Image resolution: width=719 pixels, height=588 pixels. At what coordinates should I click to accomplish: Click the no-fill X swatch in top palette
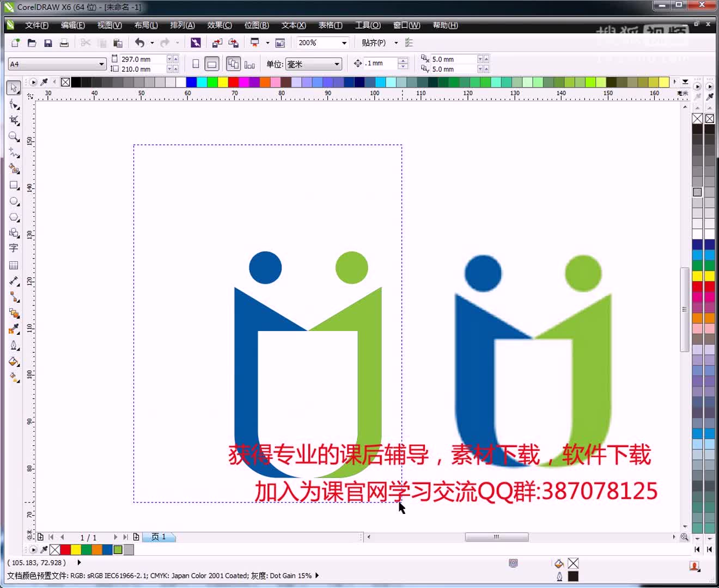tap(65, 82)
